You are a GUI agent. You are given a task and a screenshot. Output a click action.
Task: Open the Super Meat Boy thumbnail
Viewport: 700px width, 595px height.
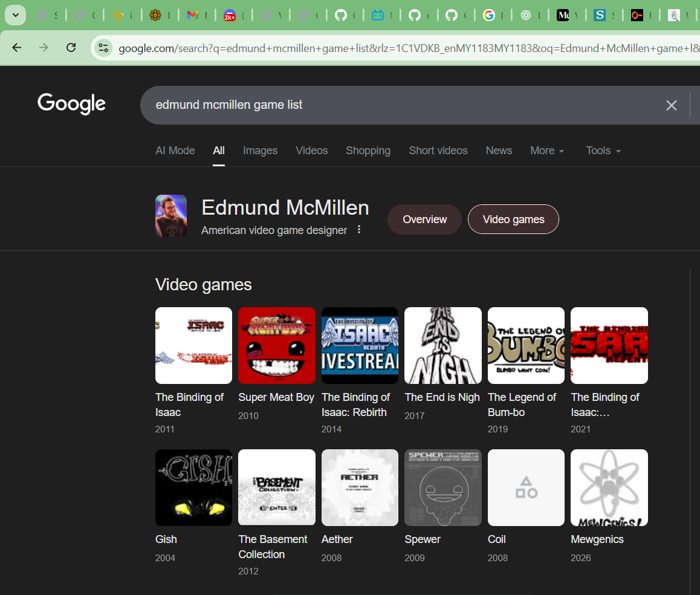pos(277,345)
